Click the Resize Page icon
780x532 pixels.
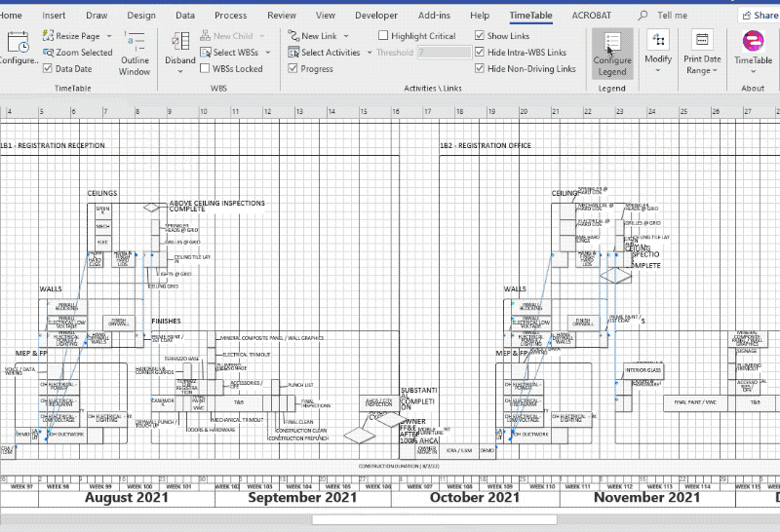48,35
